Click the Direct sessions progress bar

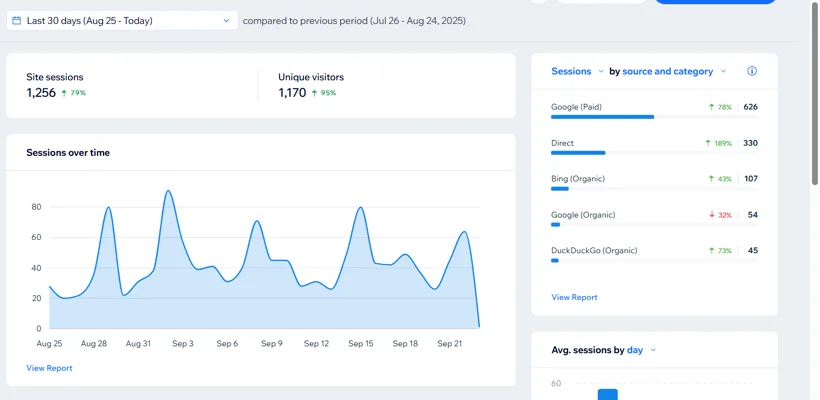tap(578, 153)
